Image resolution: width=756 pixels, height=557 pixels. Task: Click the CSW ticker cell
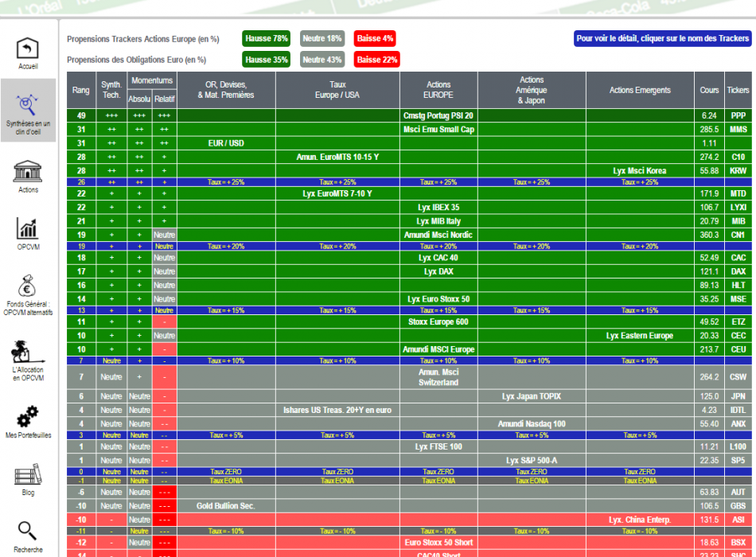(738, 377)
